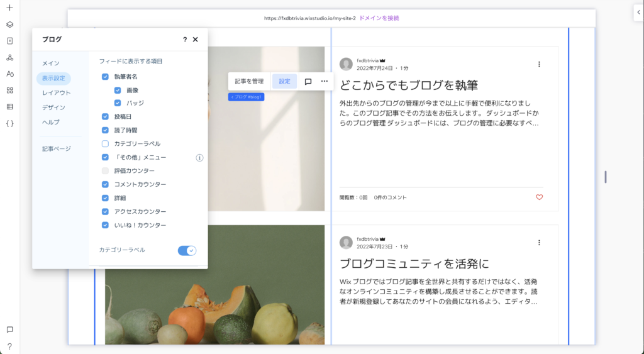Click the canvas vertical scrollbar handle
The width and height of the screenshot is (644, 354).
coord(606,177)
